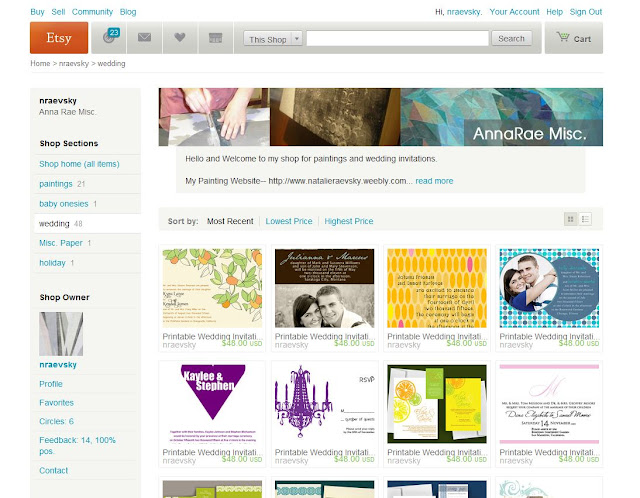Screen dimensions: 640x498
Task: Open the conversations envelope icon
Action: [x=144, y=38]
